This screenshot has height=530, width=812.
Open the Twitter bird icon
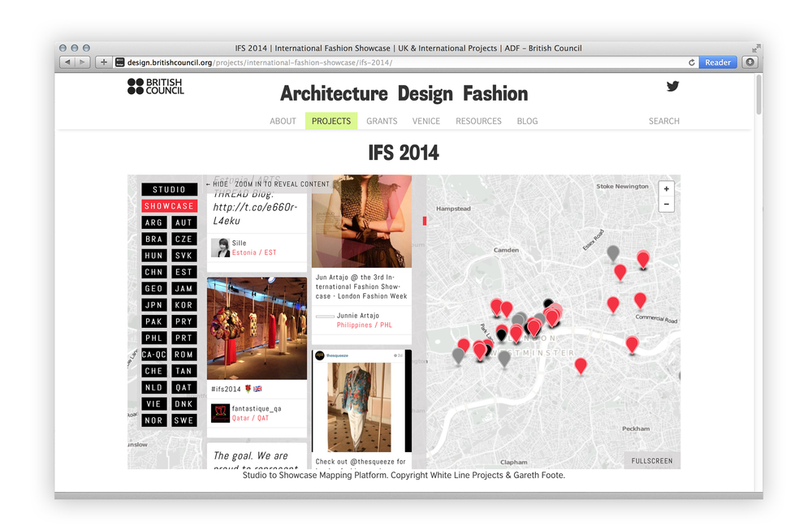[x=672, y=86]
